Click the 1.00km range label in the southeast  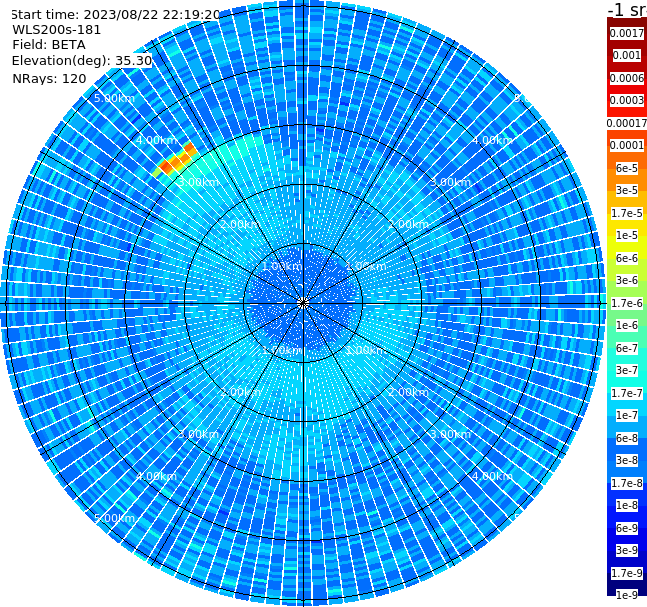click(366, 350)
